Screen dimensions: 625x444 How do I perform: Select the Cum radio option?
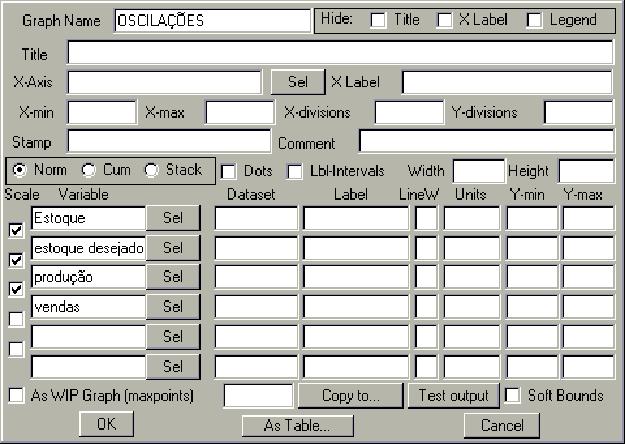click(x=90, y=170)
